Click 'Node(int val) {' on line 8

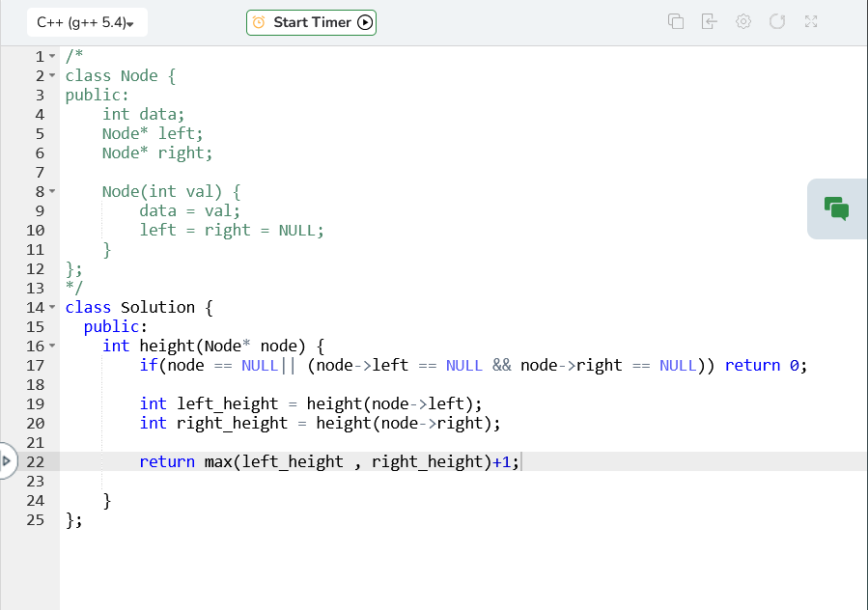[172, 191]
